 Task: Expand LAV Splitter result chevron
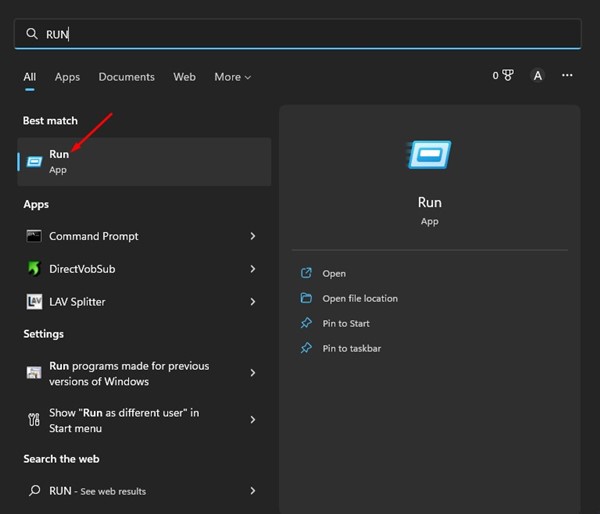pyautogui.click(x=252, y=301)
